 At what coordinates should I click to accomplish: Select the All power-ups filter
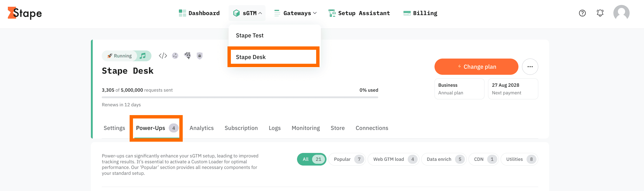pos(311,159)
